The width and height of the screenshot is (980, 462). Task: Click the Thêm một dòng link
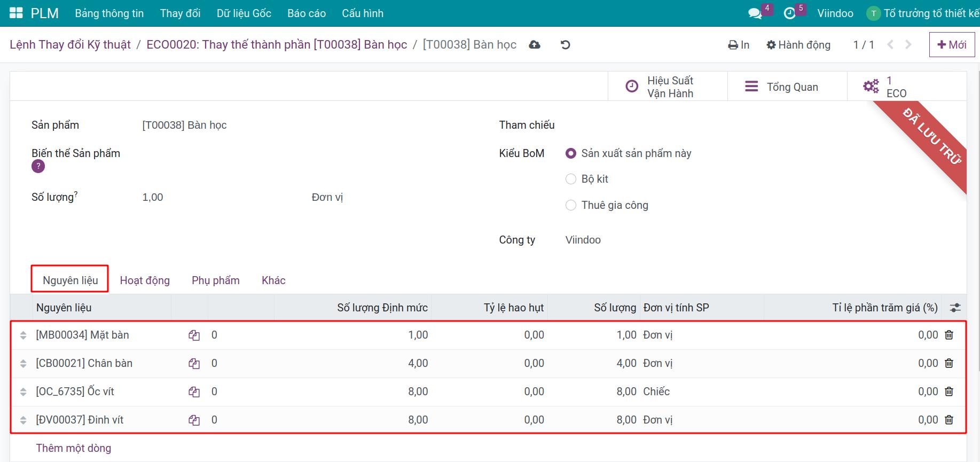coord(74,448)
